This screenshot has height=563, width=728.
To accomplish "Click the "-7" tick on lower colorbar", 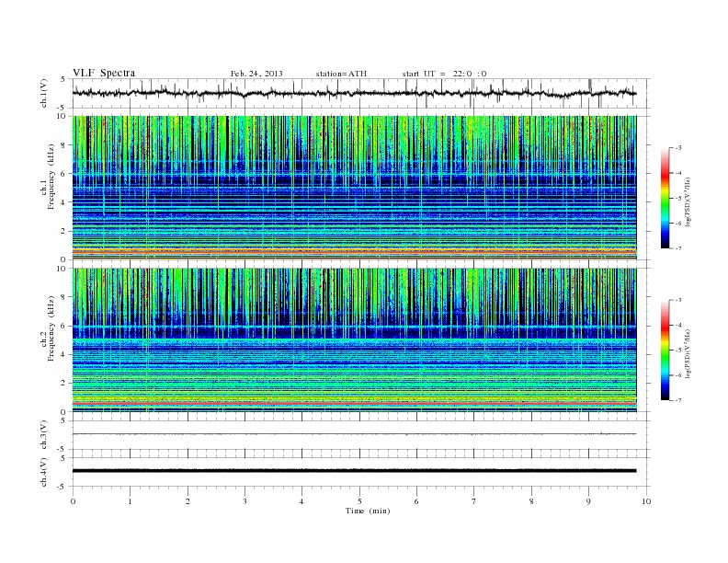I will (x=678, y=400).
